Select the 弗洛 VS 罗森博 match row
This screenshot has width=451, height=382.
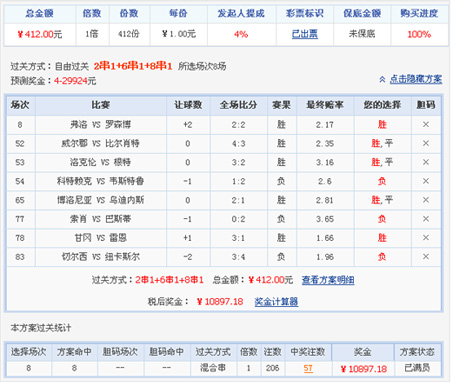click(x=224, y=125)
